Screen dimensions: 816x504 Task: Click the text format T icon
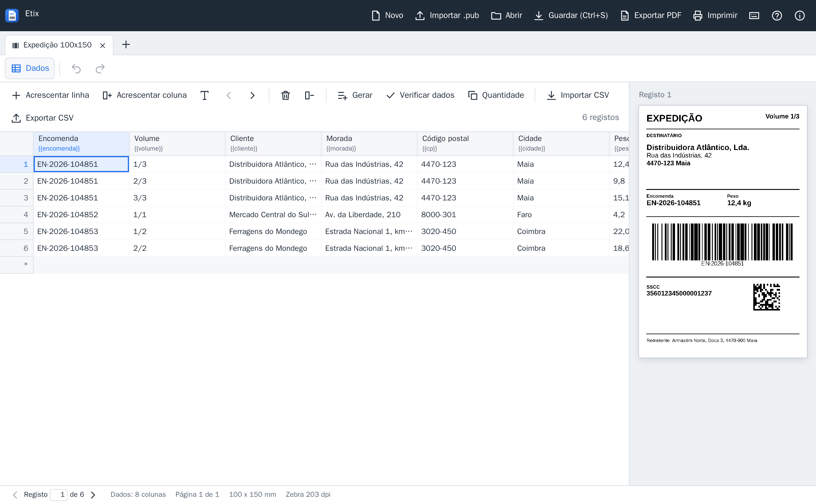(x=205, y=95)
